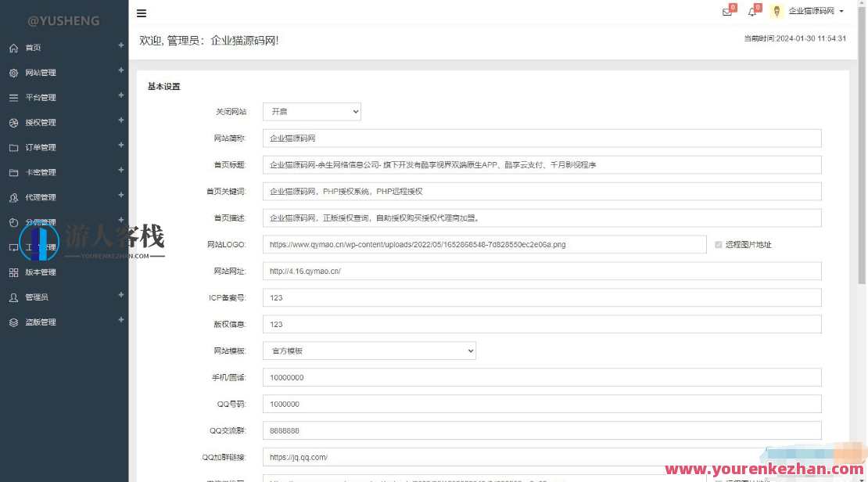The image size is (868, 482).
Task: Click the admin avatar icon
Action: [776, 11]
